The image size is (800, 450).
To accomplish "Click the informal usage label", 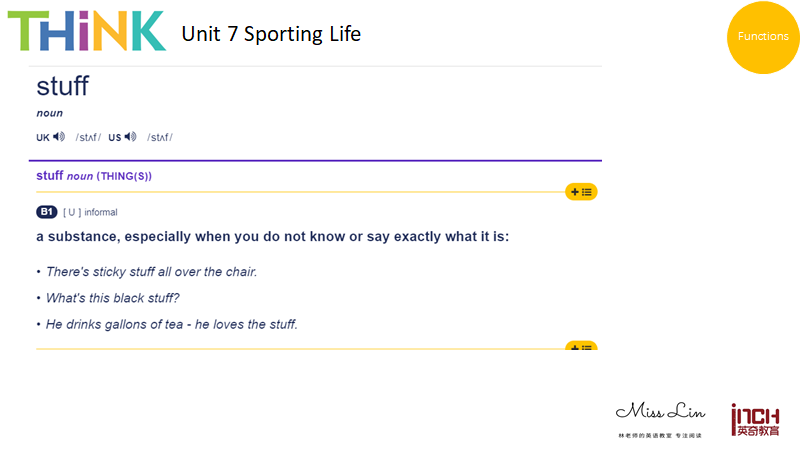I will pos(101,212).
